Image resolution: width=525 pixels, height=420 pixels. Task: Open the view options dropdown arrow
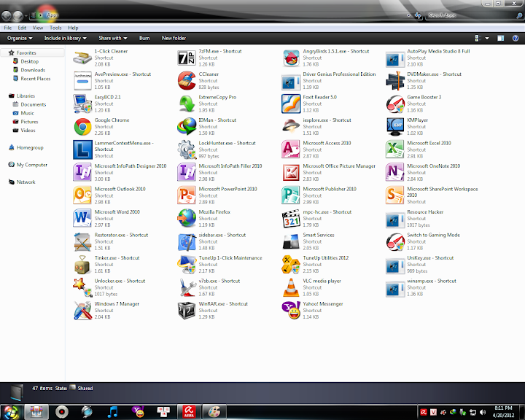pos(487,39)
